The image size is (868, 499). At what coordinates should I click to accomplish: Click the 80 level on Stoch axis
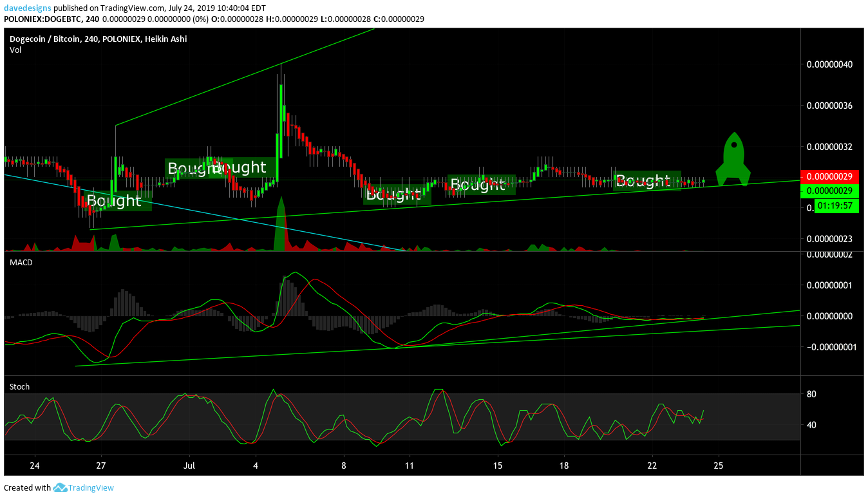click(x=811, y=394)
